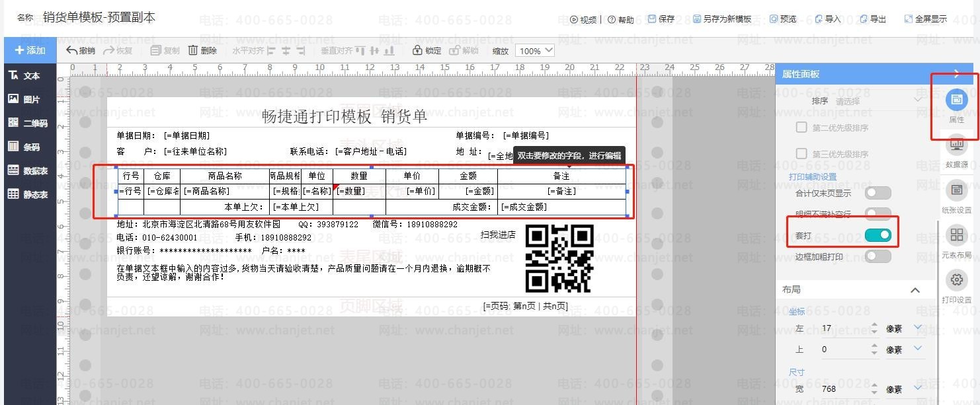Click the 左 coordinate input showing 17
The image size is (980, 405).
[844, 328]
